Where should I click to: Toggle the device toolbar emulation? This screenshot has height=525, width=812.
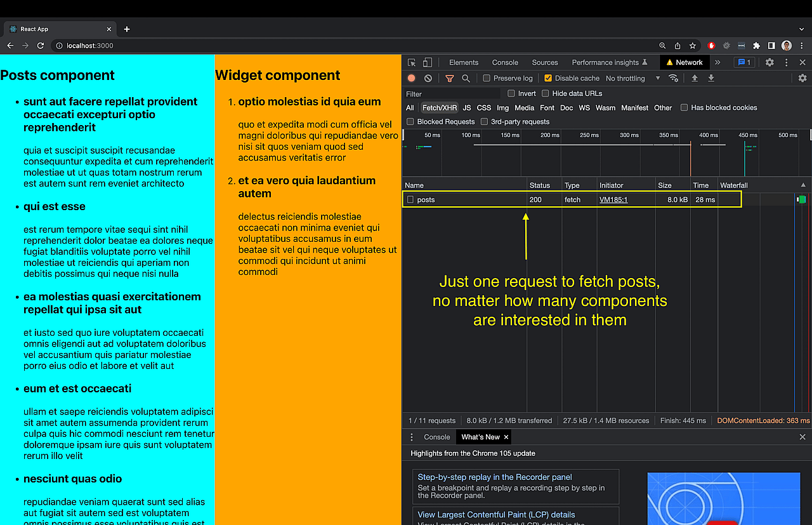pos(428,62)
